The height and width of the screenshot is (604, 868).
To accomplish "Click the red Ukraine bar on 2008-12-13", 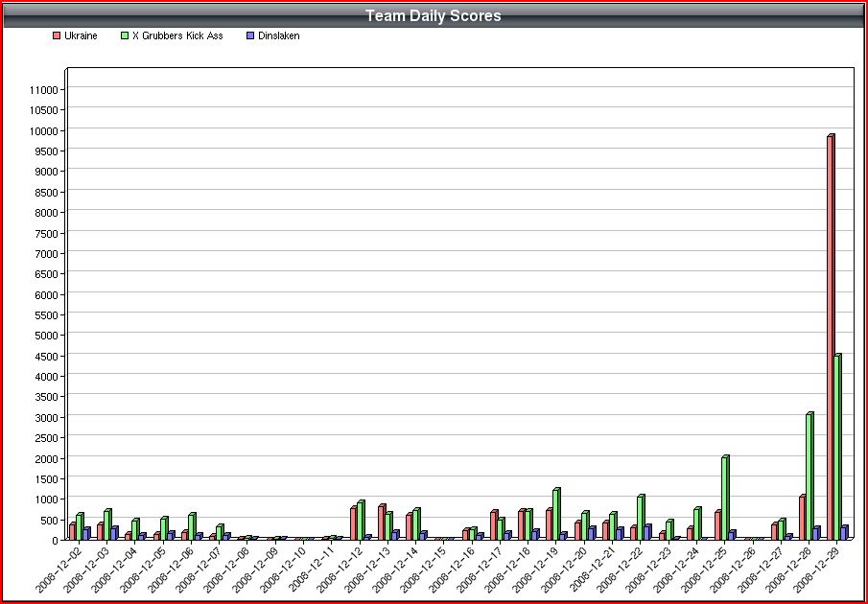I will (382, 523).
